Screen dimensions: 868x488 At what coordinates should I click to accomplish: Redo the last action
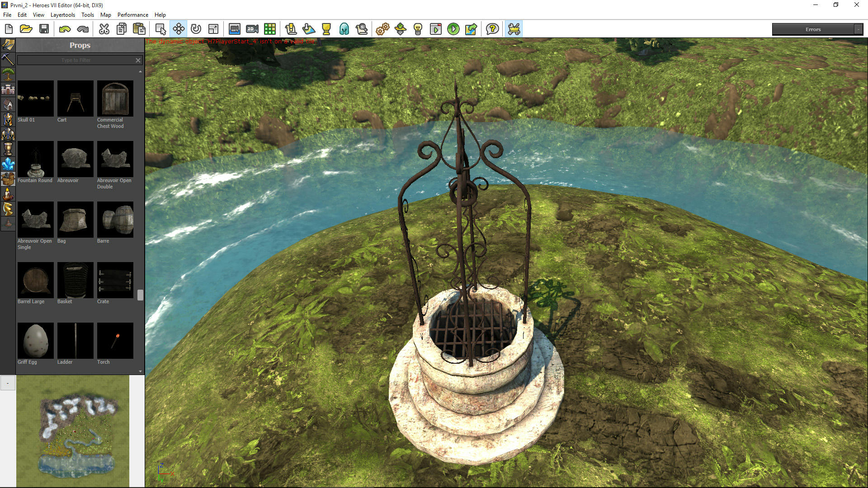[x=83, y=29]
